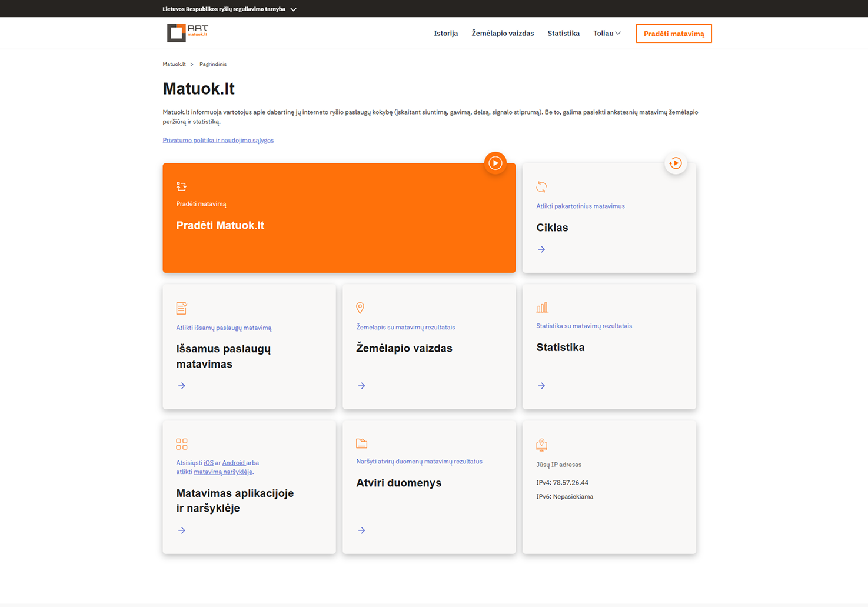Image resolution: width=868 pixels, height=608 pixels.
Task: Click Naršyti atvirų duomenų matavimų rezultatus caption
Action: tap(419, 462)
